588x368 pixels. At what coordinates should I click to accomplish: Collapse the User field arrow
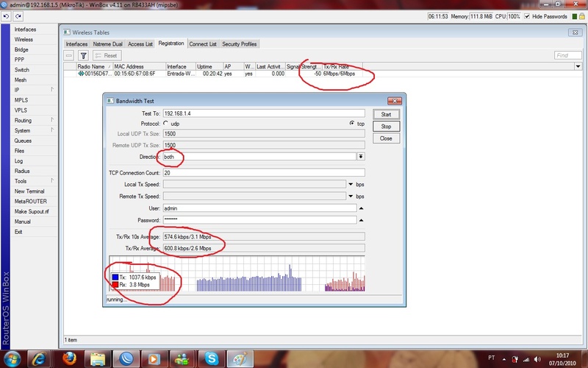tap(361, 208)
